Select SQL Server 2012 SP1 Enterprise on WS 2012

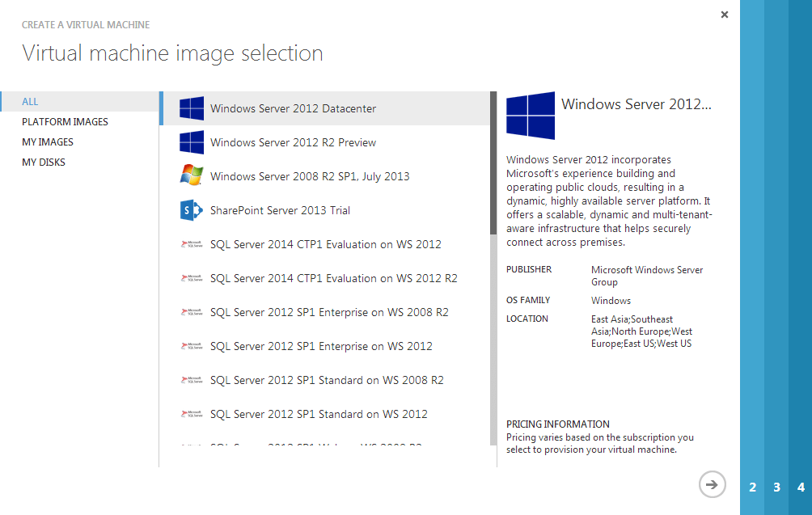tap(324, 346)
